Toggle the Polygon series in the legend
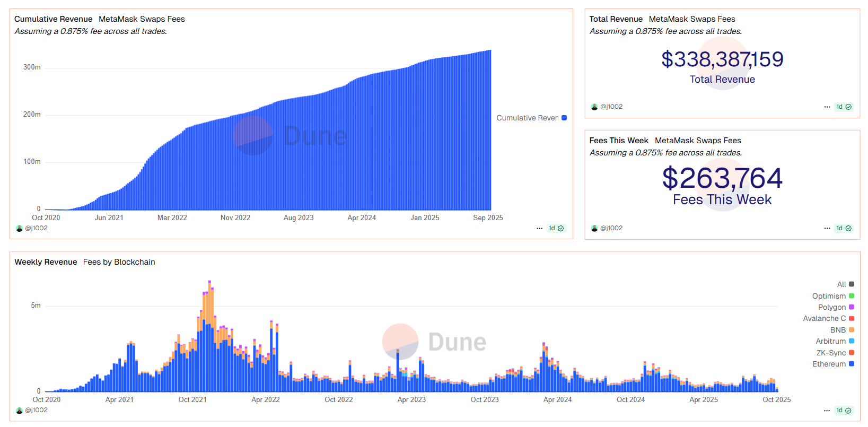Screen dimensions: 868x427 [836, 308]
